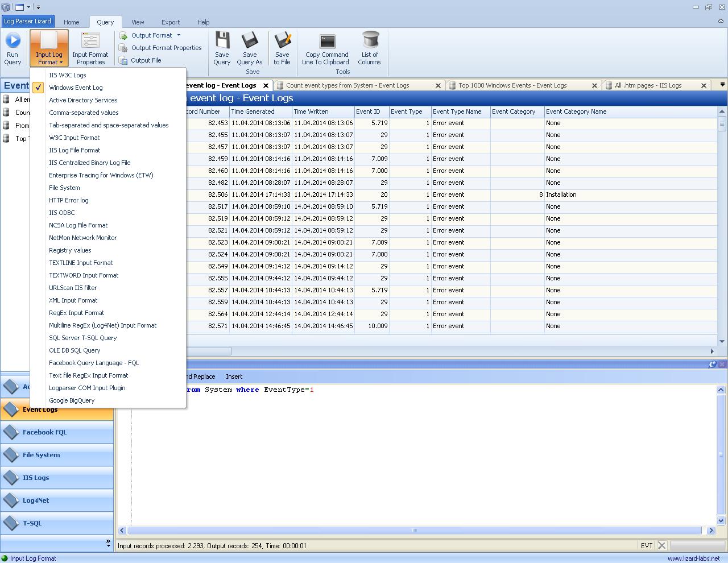This screenshot has width=728, height=563.
Task: Click the Output File icon
Action: pos(123,60)
